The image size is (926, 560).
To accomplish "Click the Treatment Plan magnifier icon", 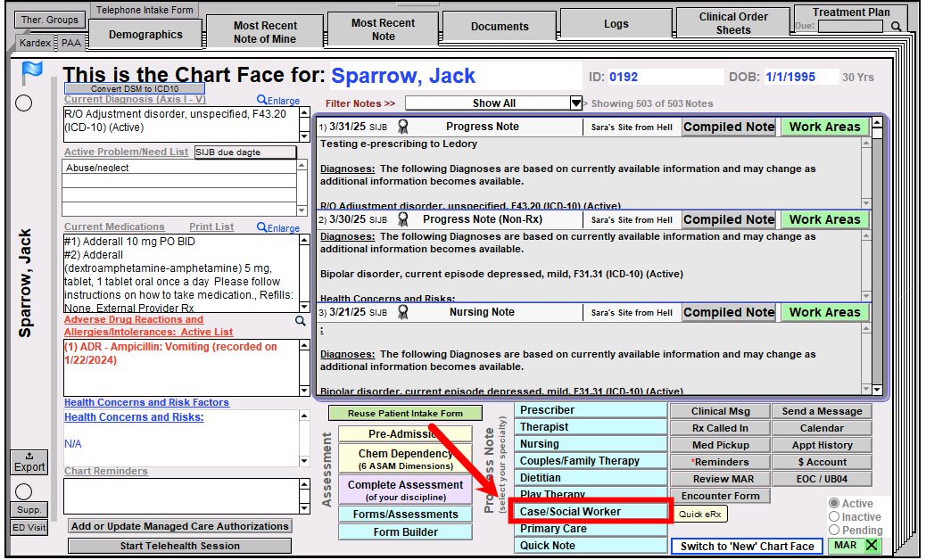I will [896, 27].
